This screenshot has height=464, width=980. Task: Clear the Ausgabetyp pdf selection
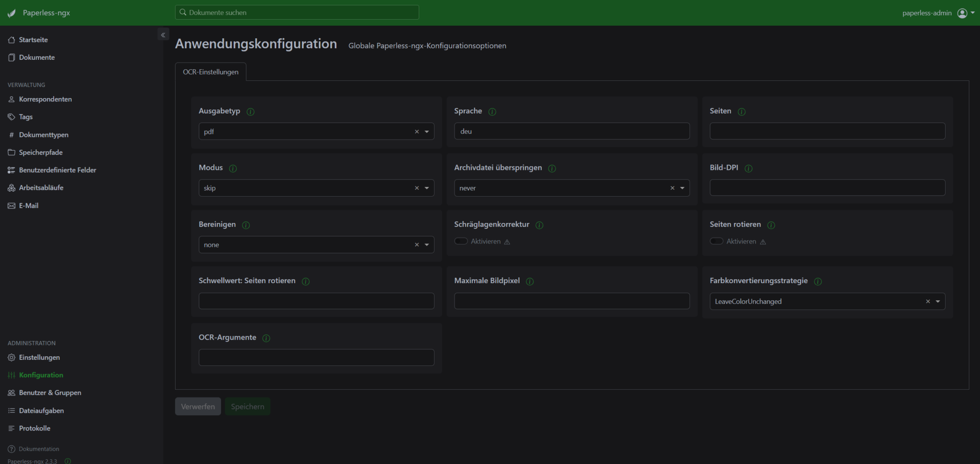[417, 132]
